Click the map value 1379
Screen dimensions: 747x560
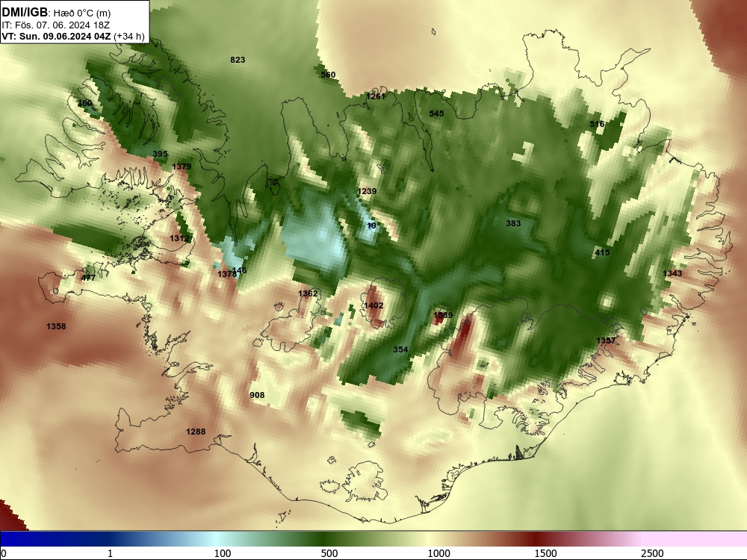182,167
